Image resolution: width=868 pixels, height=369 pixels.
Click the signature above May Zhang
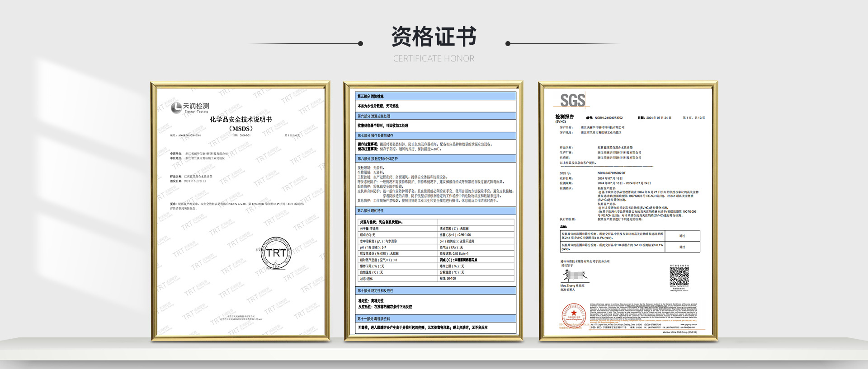click(x=575, y=276)
